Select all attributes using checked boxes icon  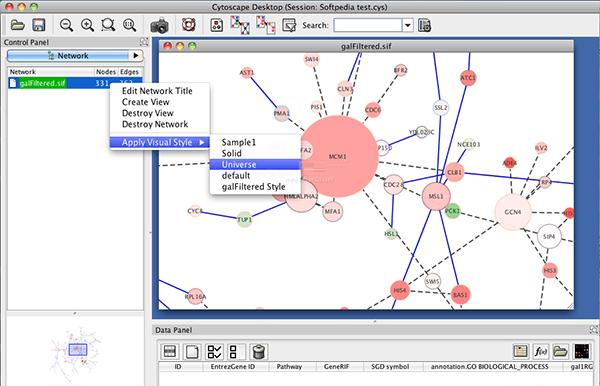[214, 352]
